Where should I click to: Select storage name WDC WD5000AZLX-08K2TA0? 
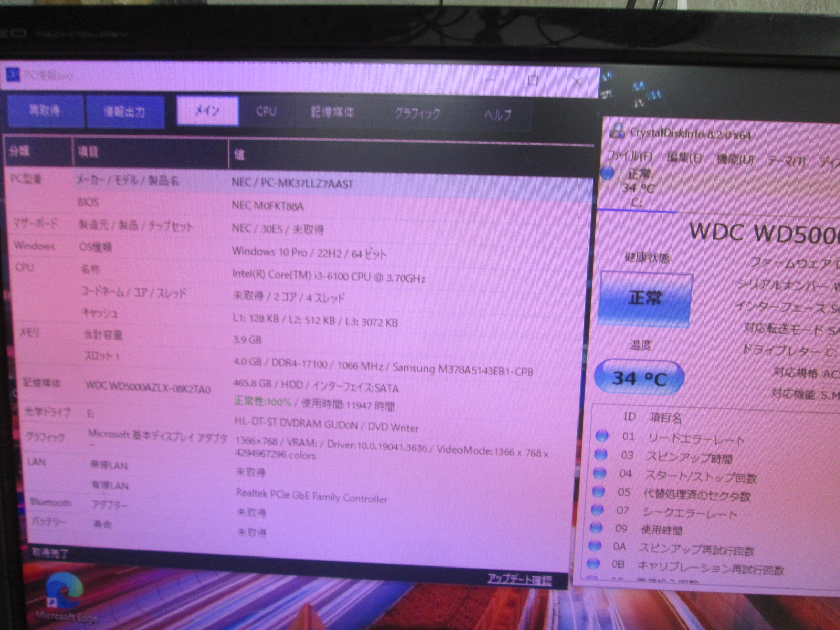148,388
